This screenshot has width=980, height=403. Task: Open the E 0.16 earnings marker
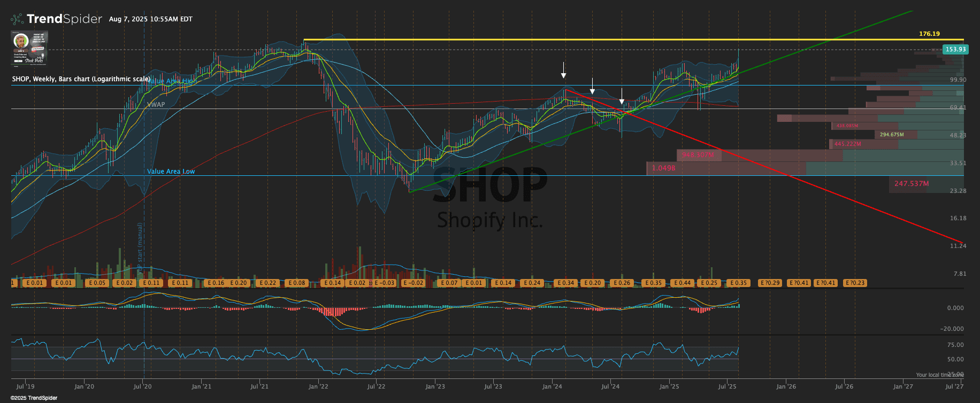click(216, 283)
